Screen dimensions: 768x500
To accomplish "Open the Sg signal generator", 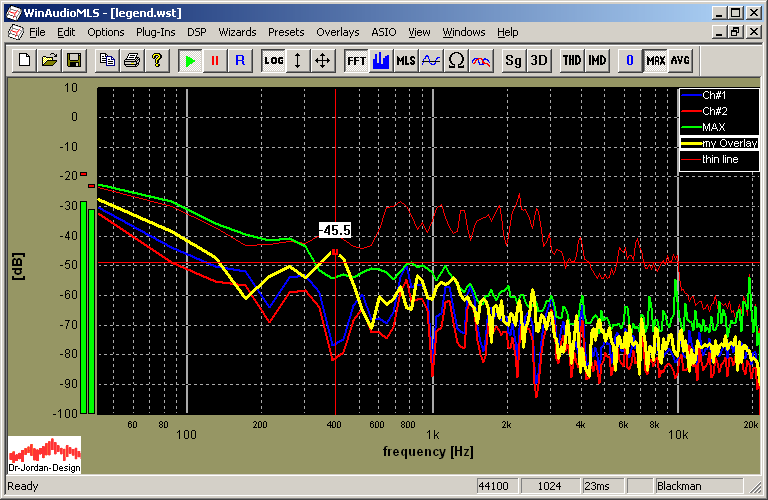I will click(x=514, y=60).
